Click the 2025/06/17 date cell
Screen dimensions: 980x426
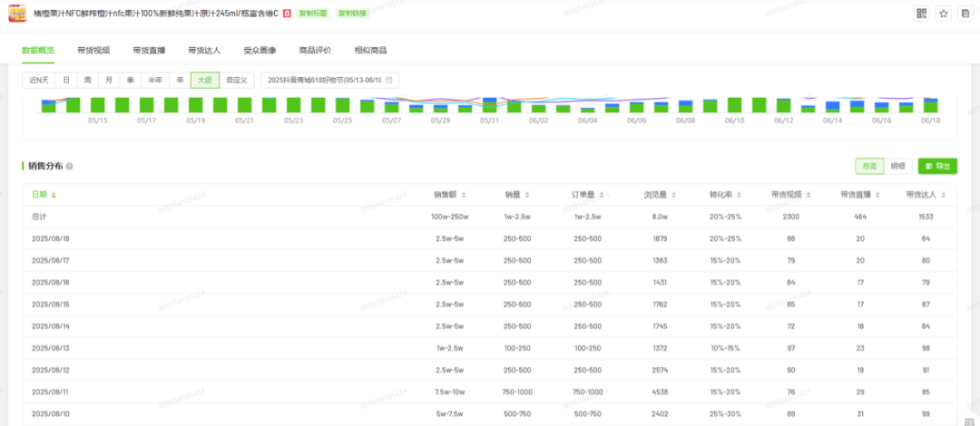tap(51, 260)
